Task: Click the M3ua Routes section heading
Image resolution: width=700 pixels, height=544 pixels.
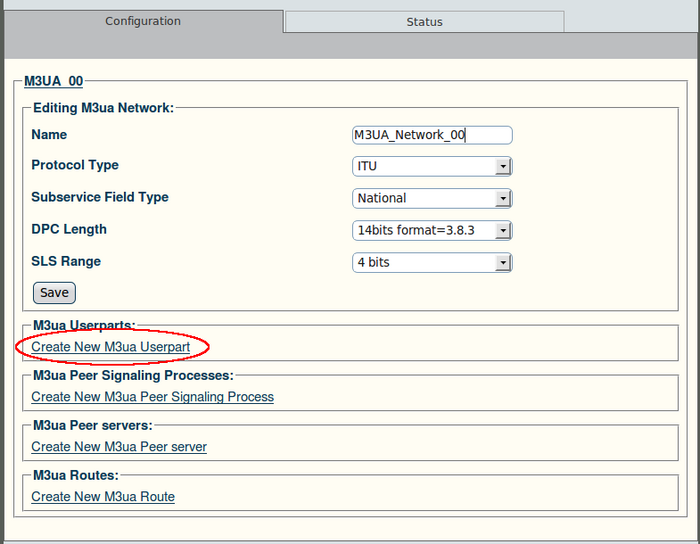Action: (x=75, y=475)
